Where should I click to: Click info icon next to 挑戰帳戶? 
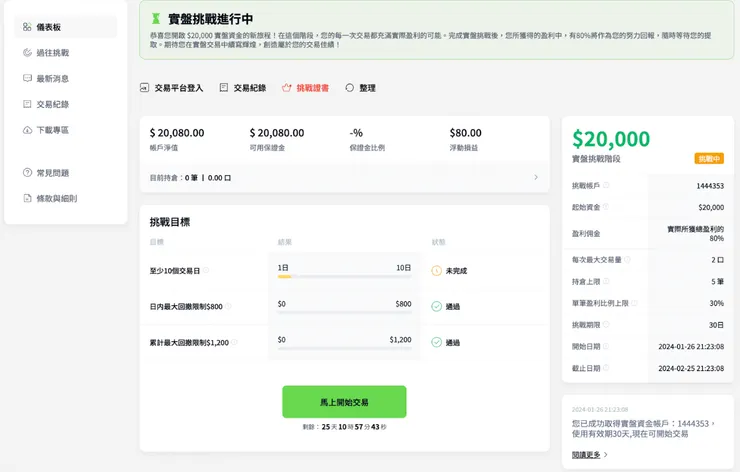[606, 185]
